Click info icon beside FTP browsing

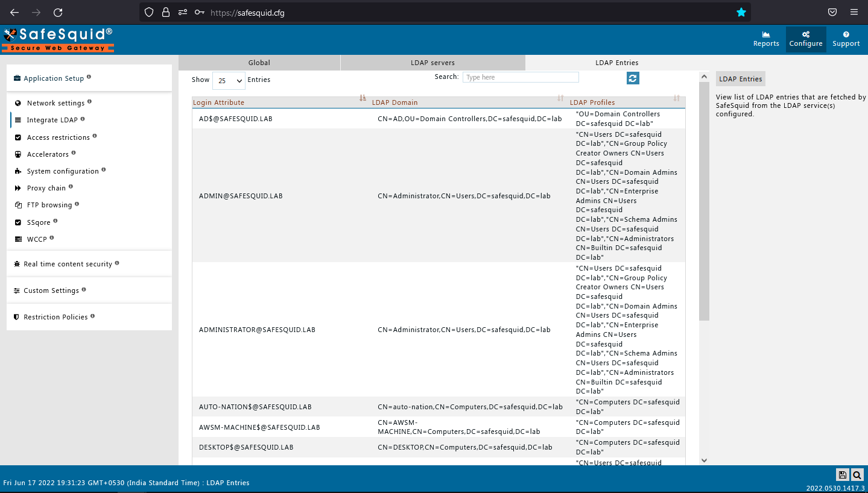pos(77,204)
